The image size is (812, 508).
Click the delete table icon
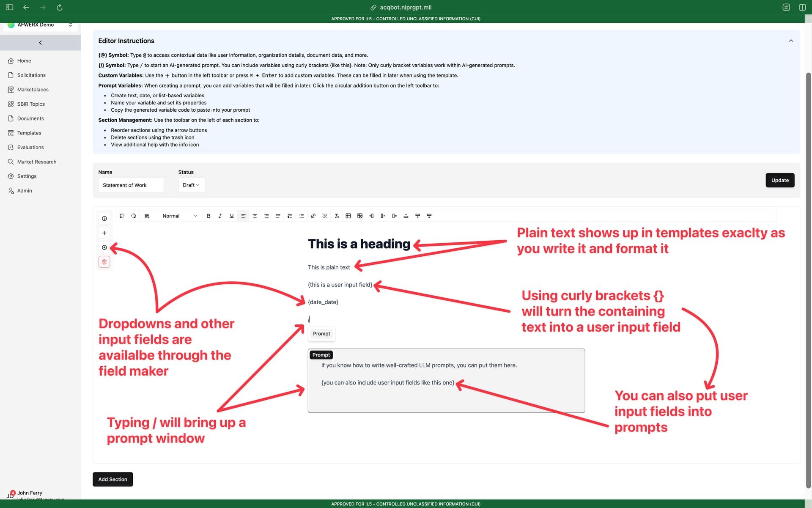360,216
